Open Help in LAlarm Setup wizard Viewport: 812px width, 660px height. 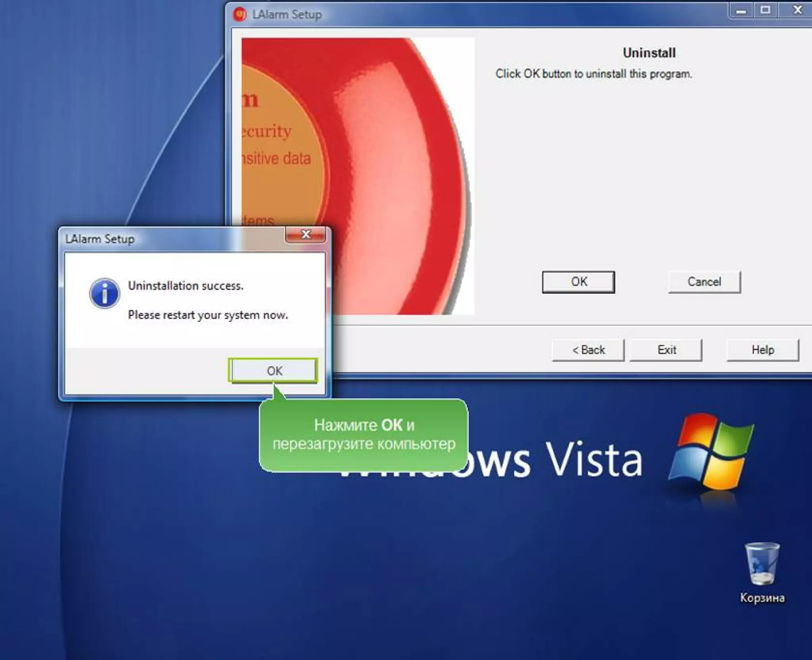[763, 350]
